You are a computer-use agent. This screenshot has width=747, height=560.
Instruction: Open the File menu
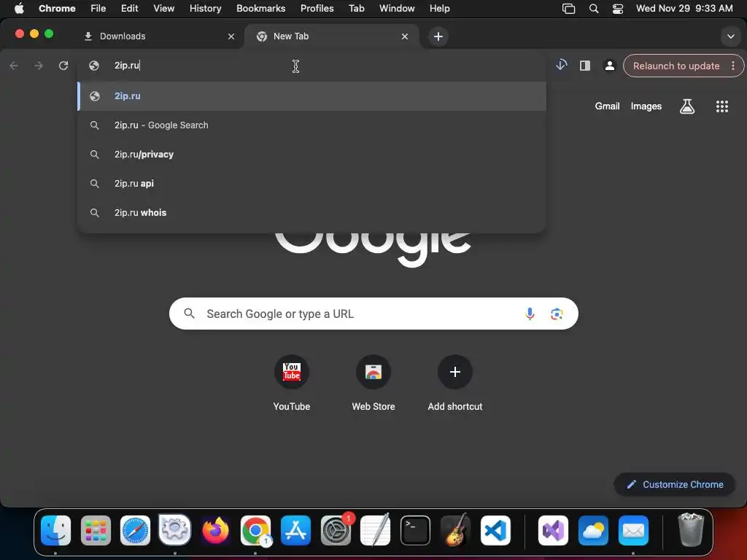pos(98,8)
